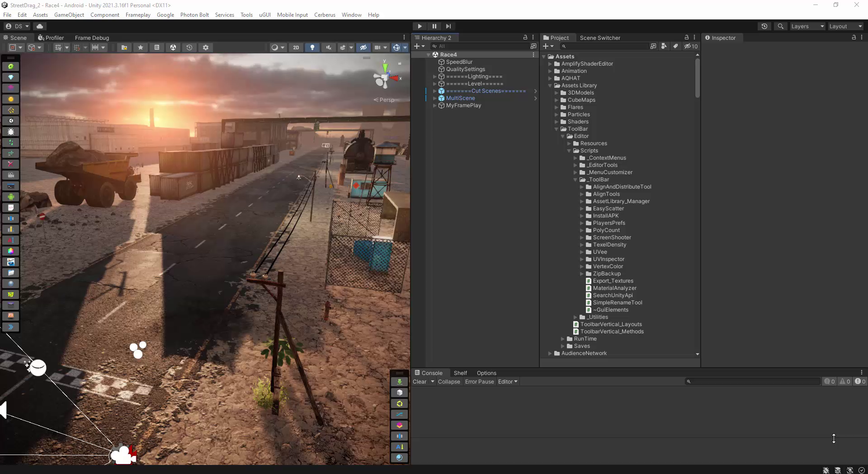Open the draw mode shading dropdown
Viewport: 868px width, 474px height.
(x=278, y=47)
